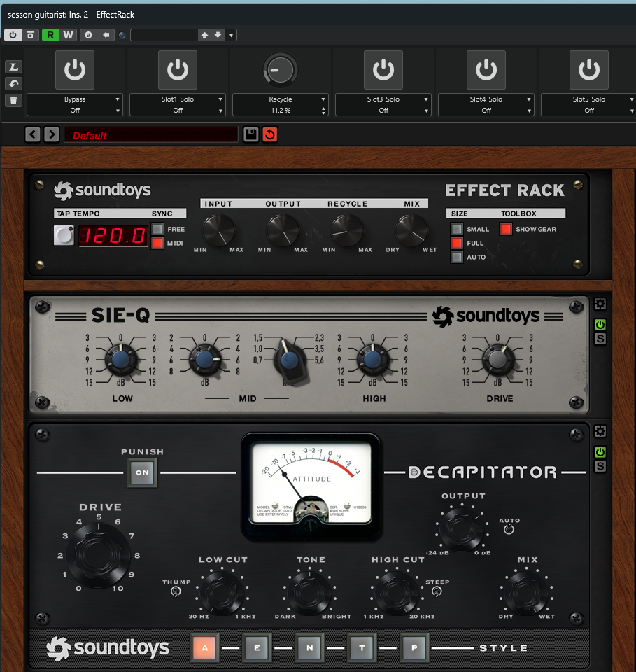The image size is (636, 672).
Task: Toggle the Slot4_Solo power button
Action: point(486,70)
